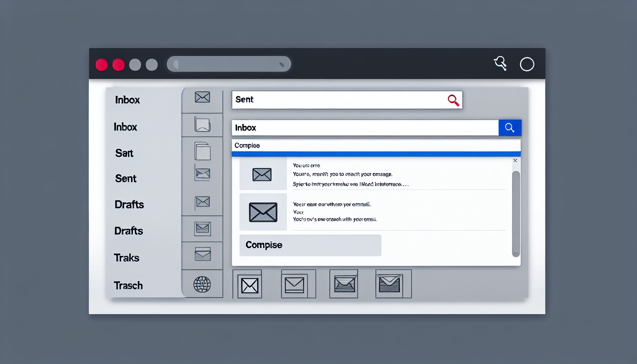
Task: Click the envelope icon next to top Inbox
Action: 202,97
